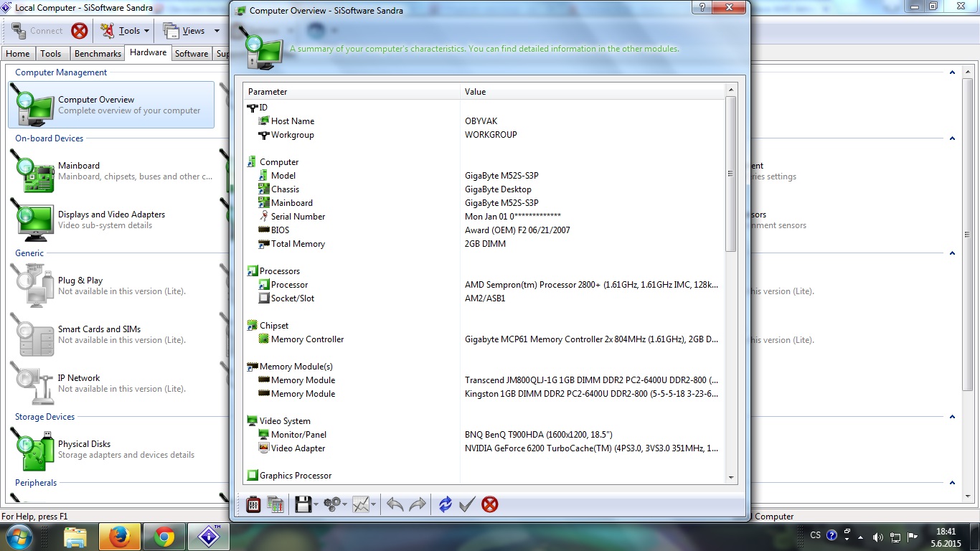980x551 pixels.
Task: Click the Kingston 1GB DIMM memory module value
Action: point(592,394)
